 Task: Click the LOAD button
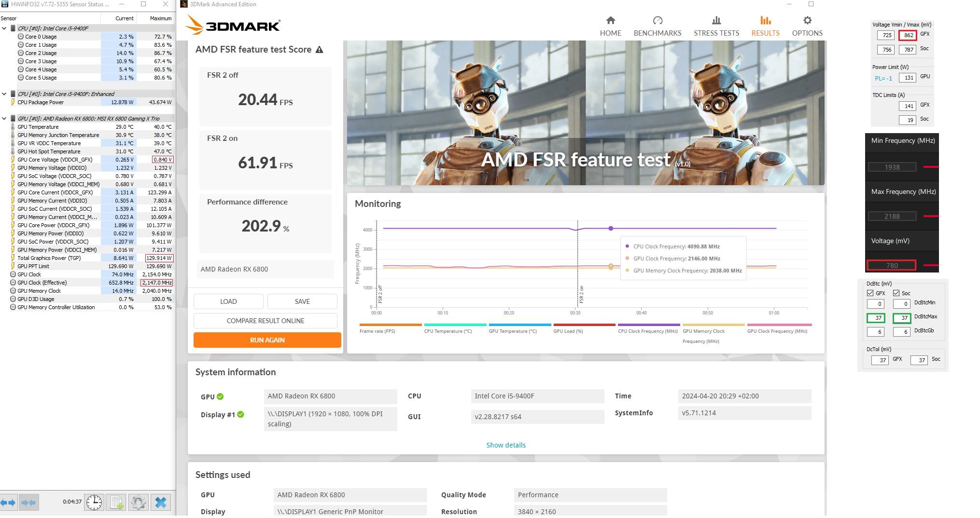click(x=228, y=301)
